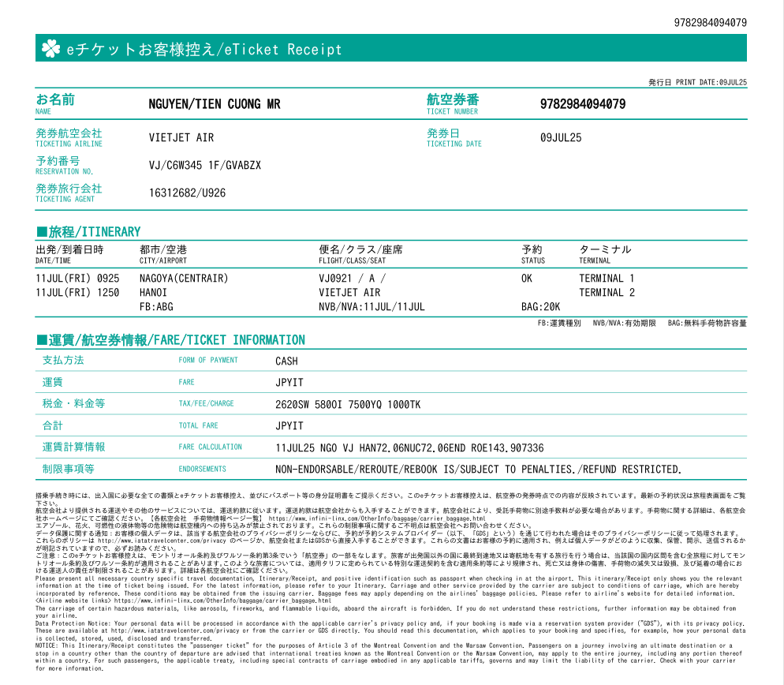The height and width of the screenshot is (685, 784).
Task: Click the ticketing date 09JUL25 value
Action: point(560,137)
